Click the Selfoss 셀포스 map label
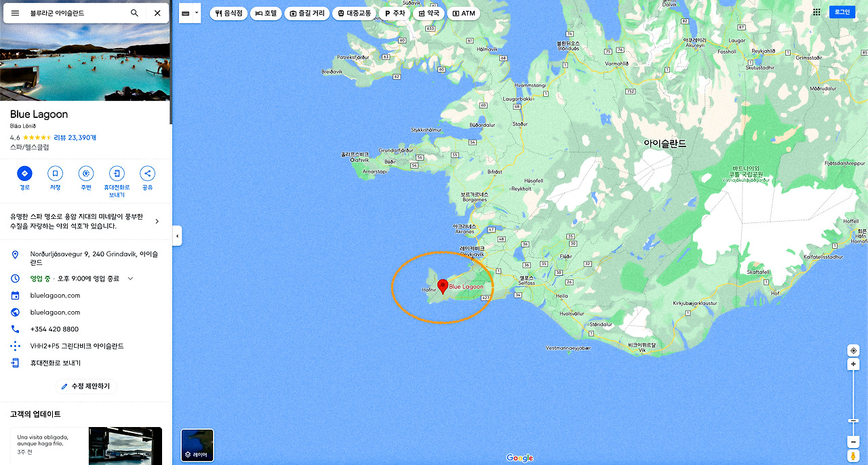Viewport: 868px width, 465px height. (x=526, y=281)
